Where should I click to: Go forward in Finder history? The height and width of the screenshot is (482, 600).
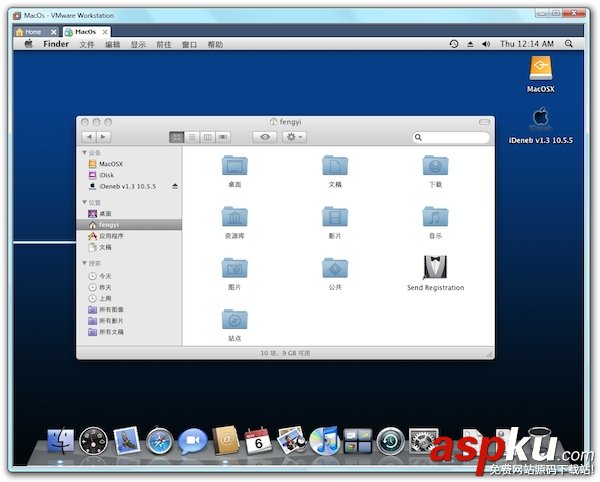click(x=103, y=137)
